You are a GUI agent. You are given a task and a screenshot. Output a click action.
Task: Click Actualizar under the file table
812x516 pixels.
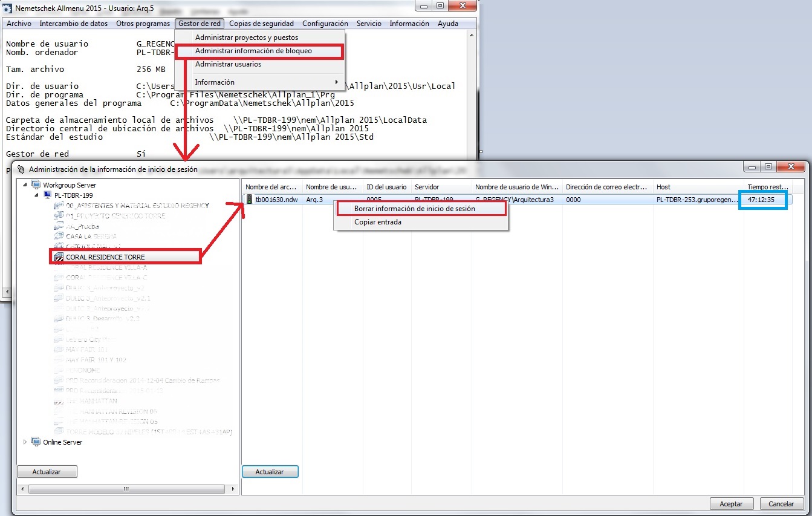(x=270, y=471)
